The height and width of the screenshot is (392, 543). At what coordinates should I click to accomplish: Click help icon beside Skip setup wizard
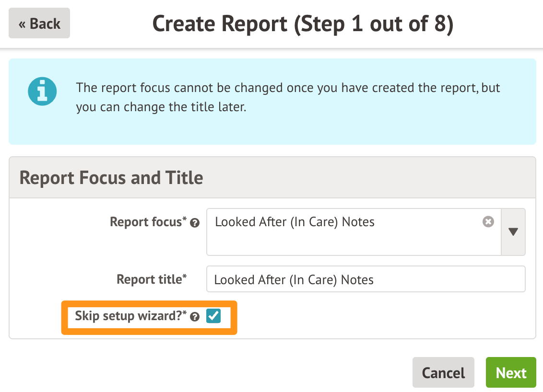pyautogui.click(x=195, y=317)
